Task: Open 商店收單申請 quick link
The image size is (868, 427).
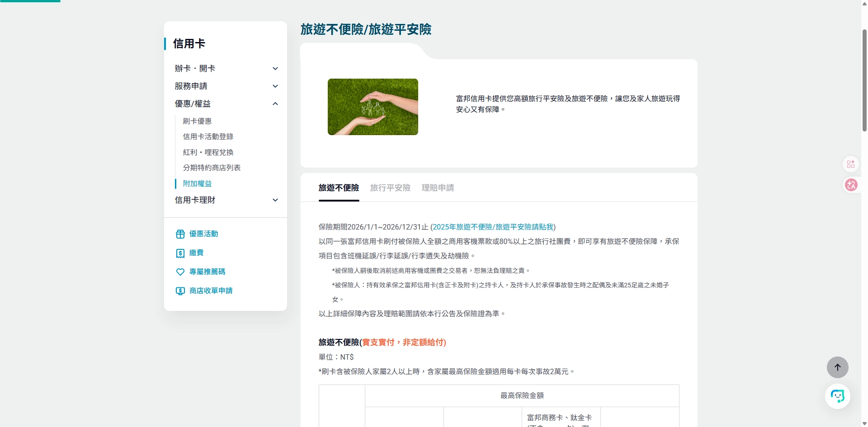Action: click(x=211, y=291)
